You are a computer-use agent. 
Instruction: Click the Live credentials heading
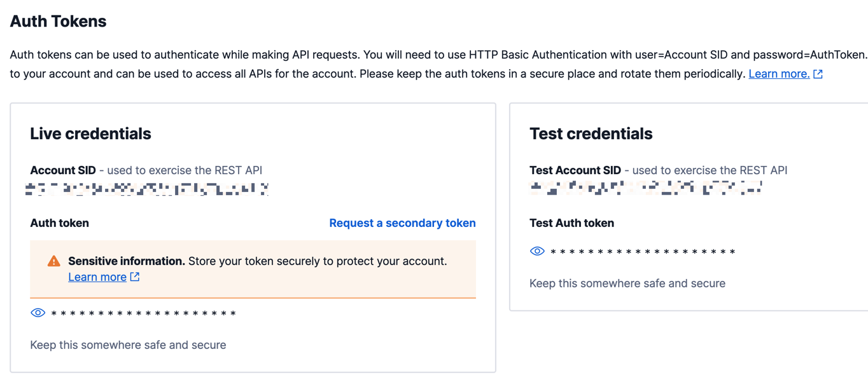pos(90,133)
